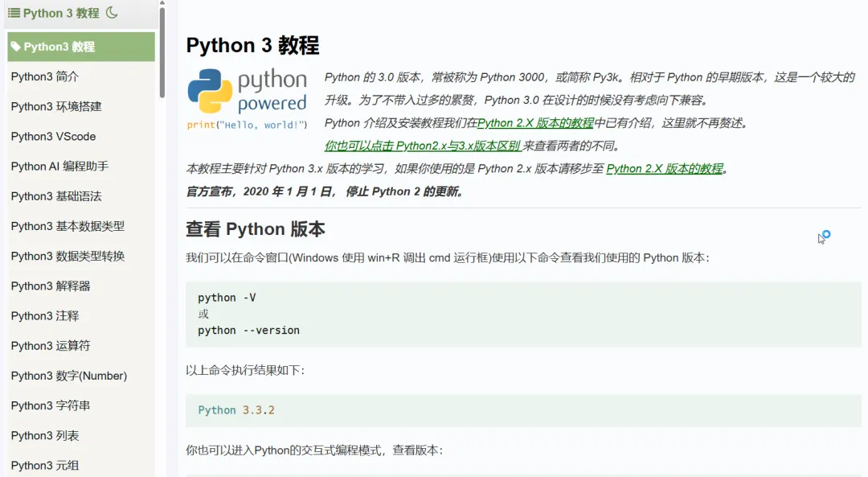Follow the Python 2.X 版本的教程 link in intro

535,123
